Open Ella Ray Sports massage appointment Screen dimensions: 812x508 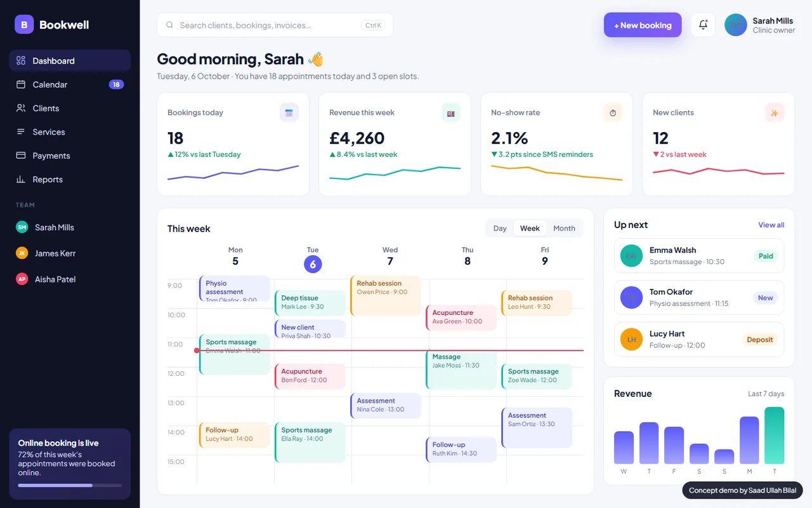pyautogui.click(x=310, y=443)
